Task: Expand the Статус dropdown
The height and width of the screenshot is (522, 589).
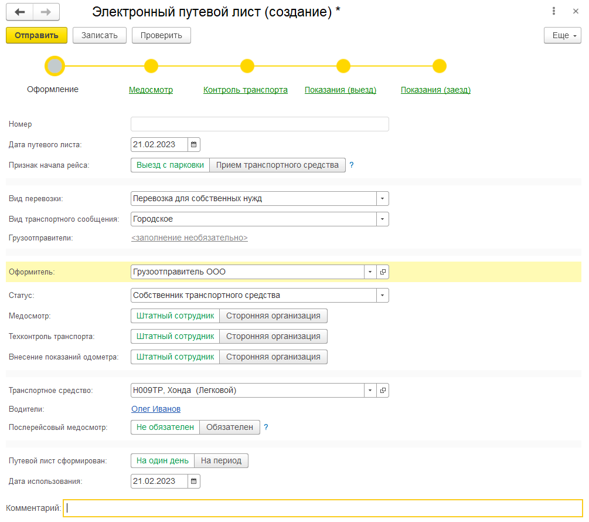Action: pos(382,296)
